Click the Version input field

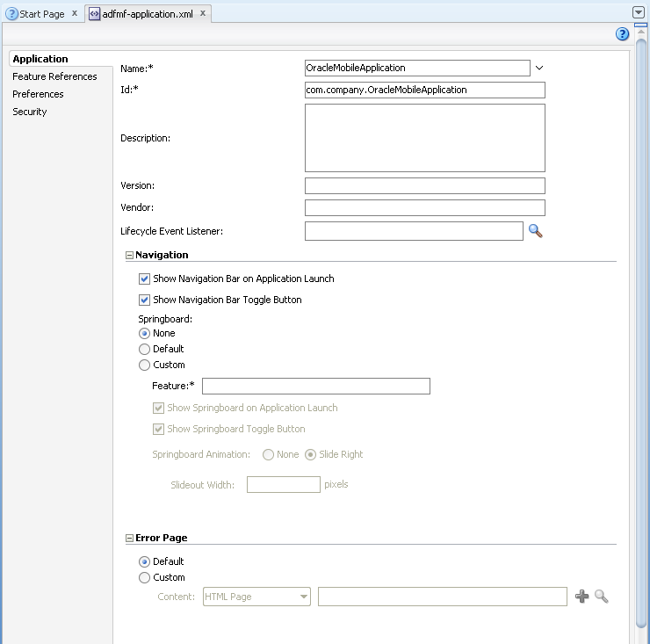pos(425,185)
